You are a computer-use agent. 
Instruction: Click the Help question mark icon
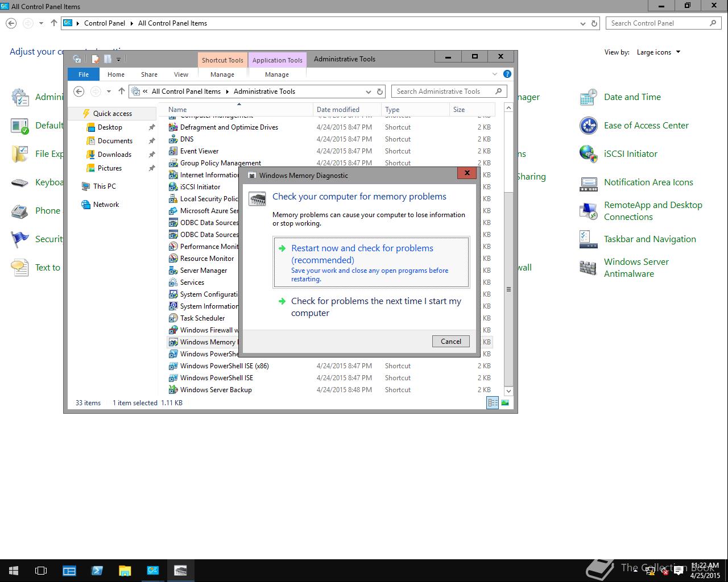click(507, 74)
